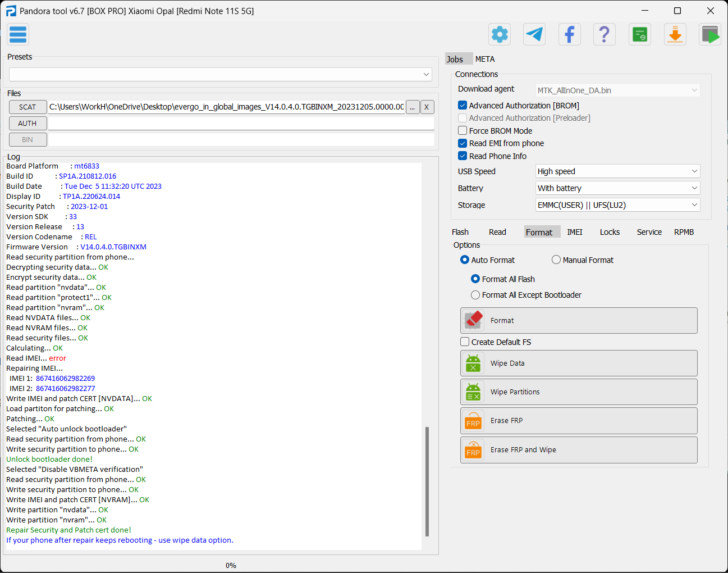
Task: Open the Telegram channel icon
Action: 534,34
